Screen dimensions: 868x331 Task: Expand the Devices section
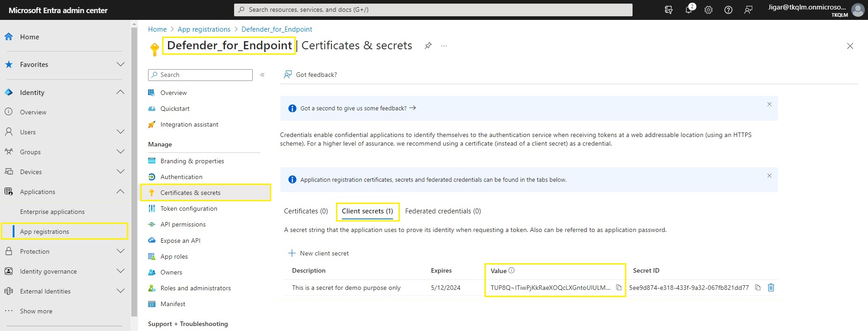coord(120,172)
